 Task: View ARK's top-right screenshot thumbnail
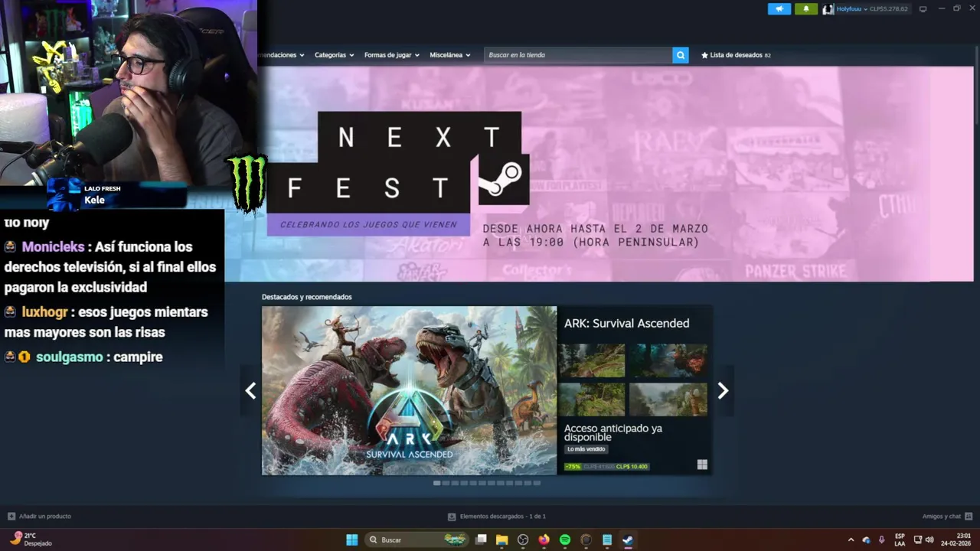[x=668, y=360]
